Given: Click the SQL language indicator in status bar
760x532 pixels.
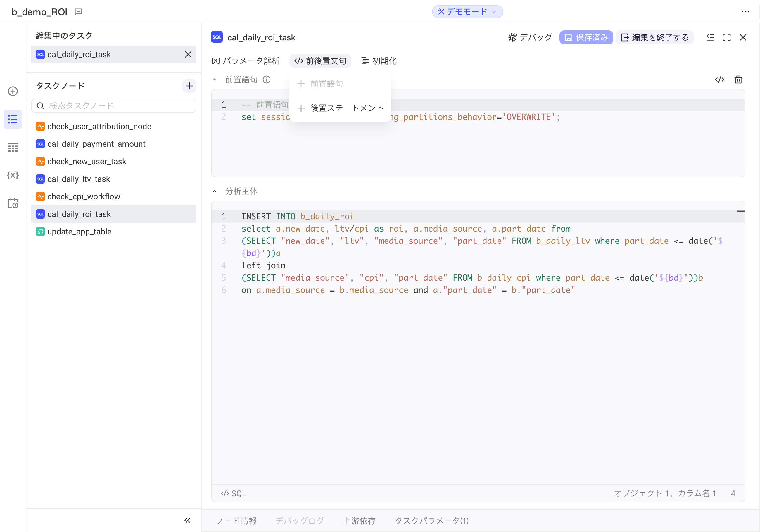Looking at the screenshot, I should 233,493.
